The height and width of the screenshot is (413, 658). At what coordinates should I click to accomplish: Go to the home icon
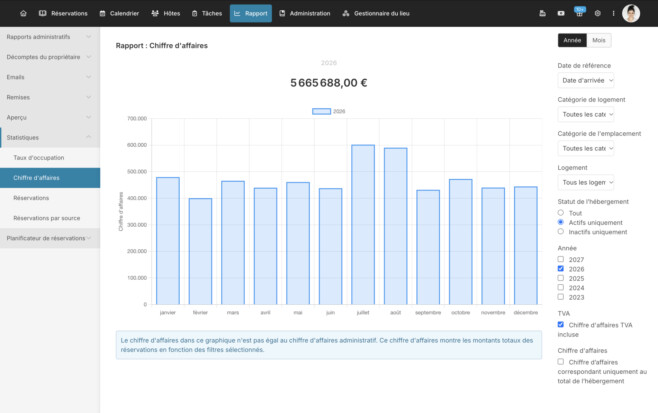[23, 13]
